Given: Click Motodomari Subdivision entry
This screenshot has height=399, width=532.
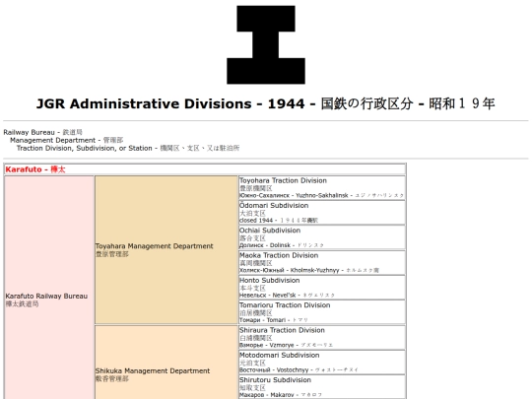Looking at the screenshot, I should pyautogui.click(x=322, y=363).
